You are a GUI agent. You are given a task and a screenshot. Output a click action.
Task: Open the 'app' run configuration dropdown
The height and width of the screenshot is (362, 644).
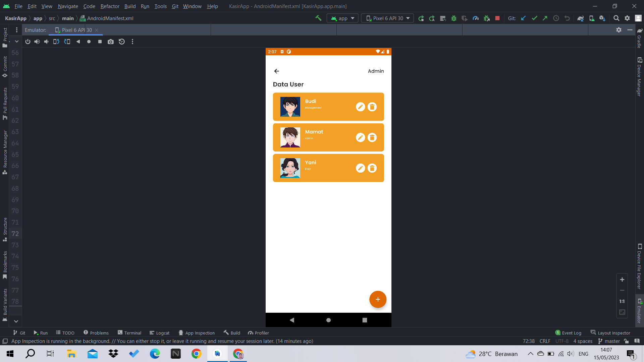[x=342, y=18]
